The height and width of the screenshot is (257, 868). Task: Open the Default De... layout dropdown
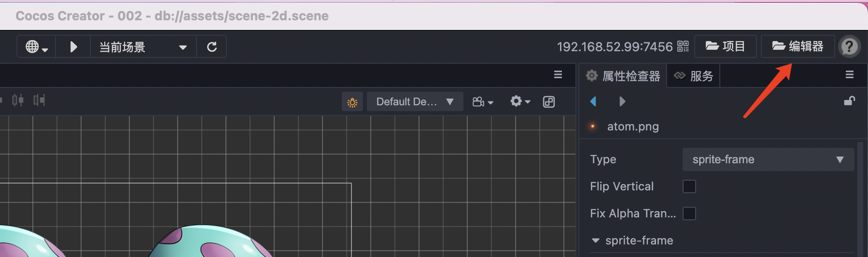(x=415, y=102)
